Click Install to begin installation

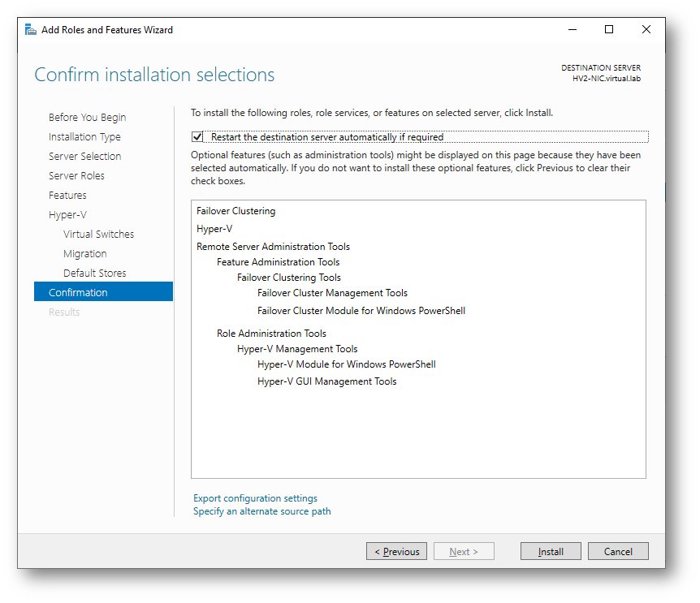coord(551,551)
